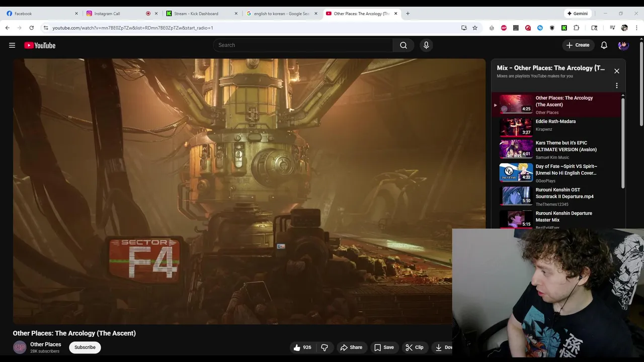Open the YouTube guide hamburger menu
Image resolution: width=644 pixels, height=362 pixels.
pos(12,45)
